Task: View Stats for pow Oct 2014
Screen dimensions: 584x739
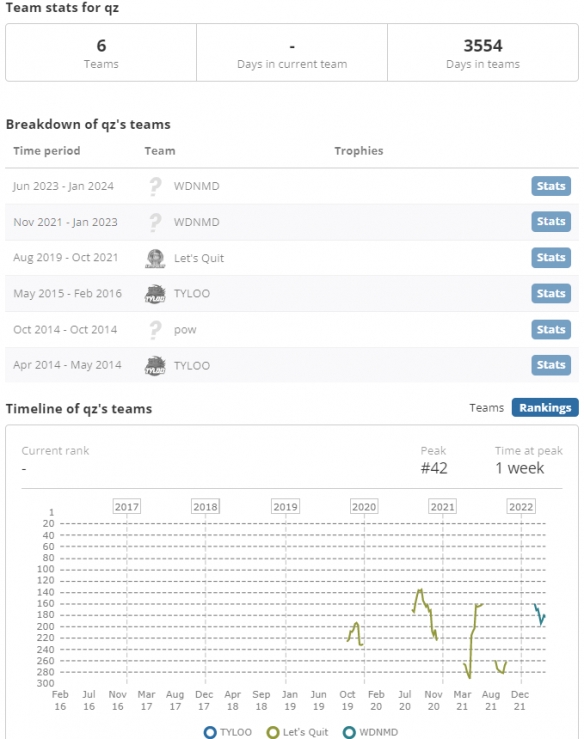Action: pos(551,329)
